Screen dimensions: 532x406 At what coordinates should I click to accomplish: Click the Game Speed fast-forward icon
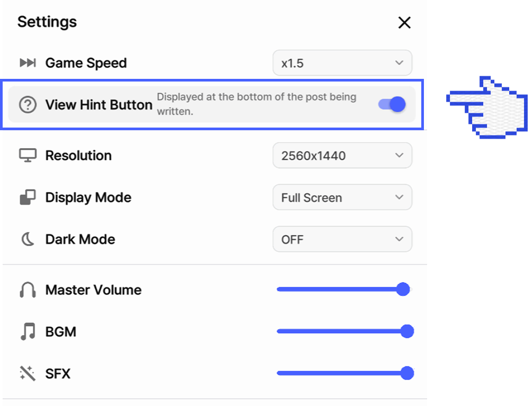(x=28, y=62)
